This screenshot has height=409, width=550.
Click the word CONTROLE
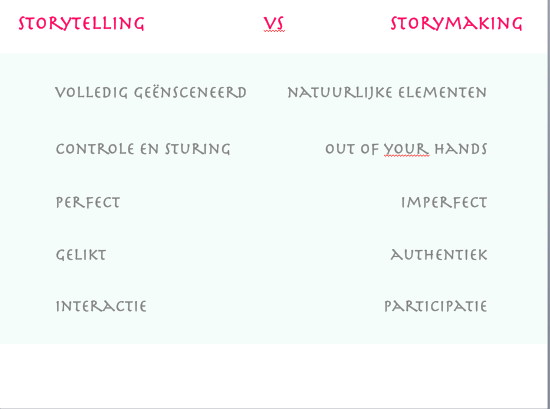coord(95,149)
